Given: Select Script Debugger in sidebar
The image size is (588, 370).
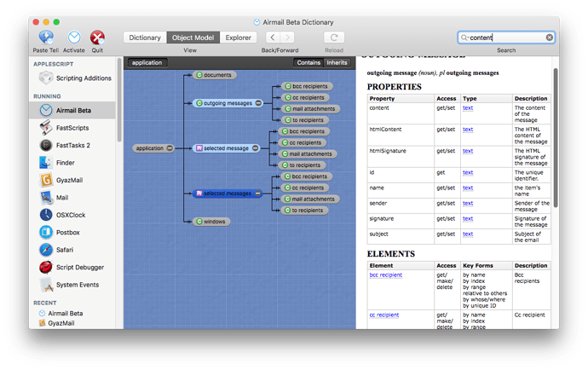Looking at the screenshot, I should click(x=72, y=267).
